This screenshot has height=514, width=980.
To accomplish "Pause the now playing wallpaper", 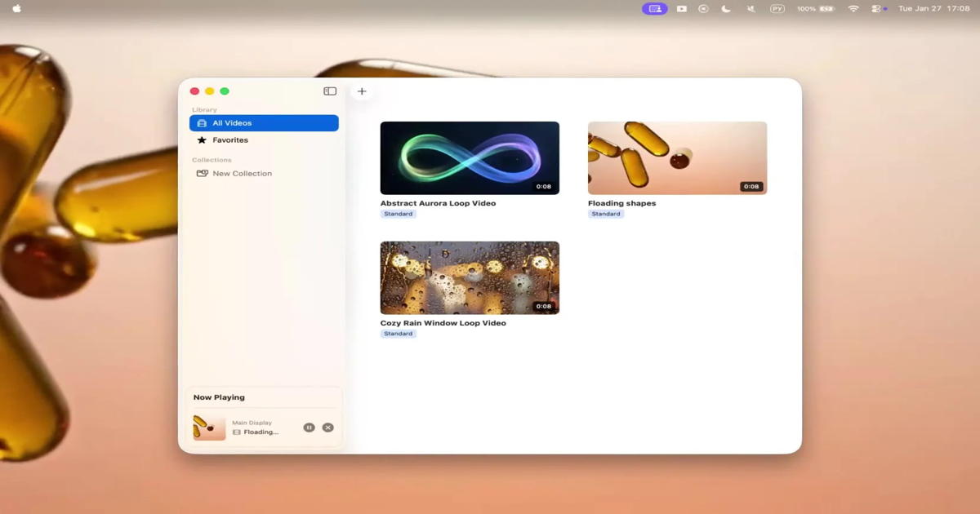I will 309,428.
